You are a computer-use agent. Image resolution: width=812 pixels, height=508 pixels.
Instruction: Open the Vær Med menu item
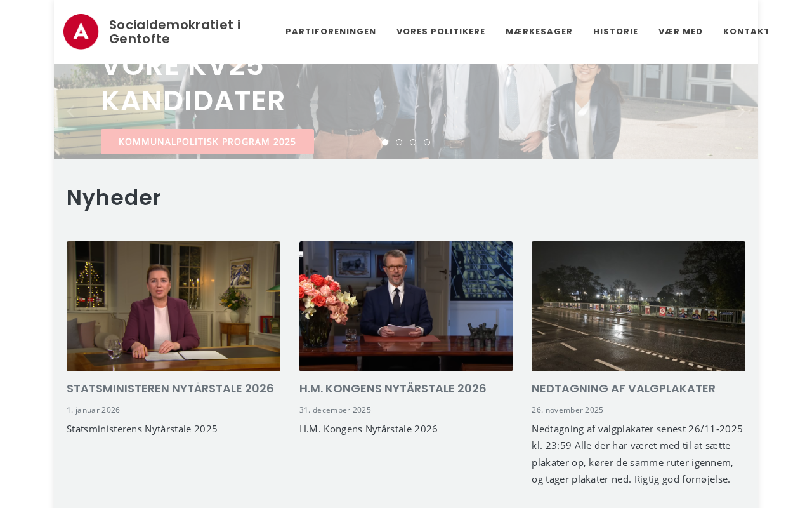[681, 32]
